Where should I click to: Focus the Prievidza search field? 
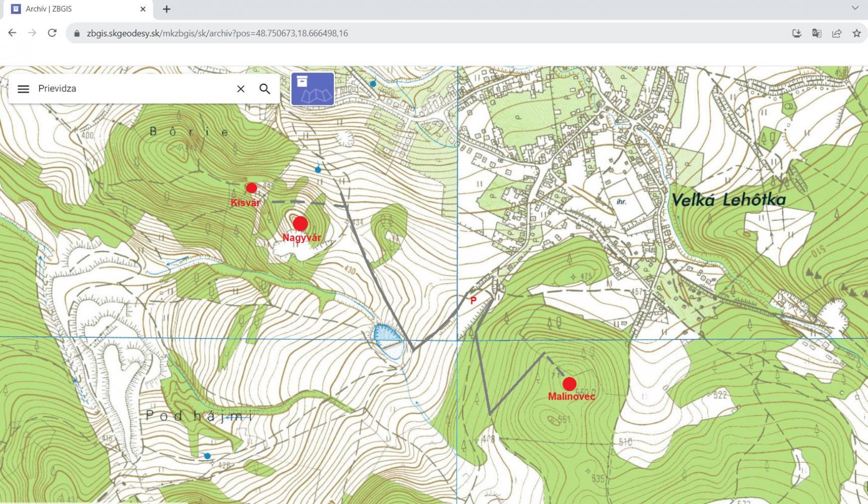(131, 89)
